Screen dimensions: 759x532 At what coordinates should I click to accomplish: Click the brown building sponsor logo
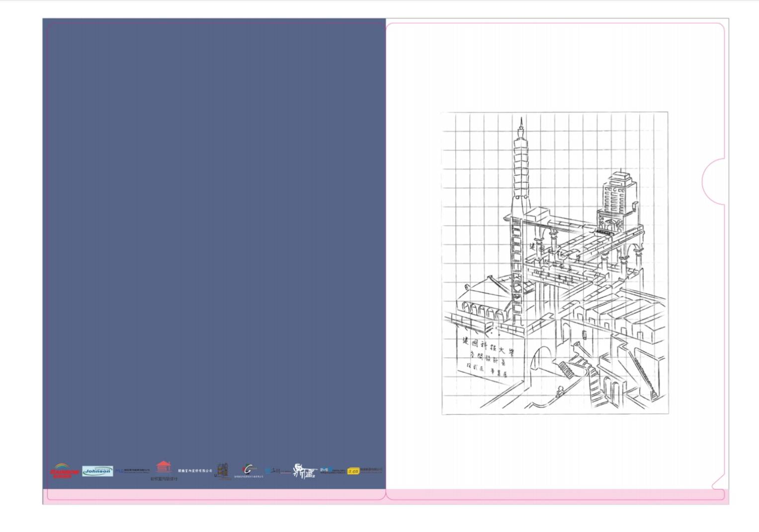pos(223,471)
